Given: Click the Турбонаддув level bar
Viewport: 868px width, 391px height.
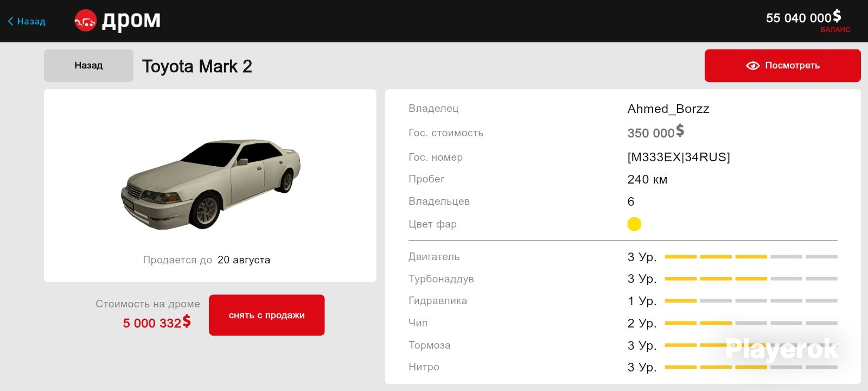Looking at the screenshot, I should pyautogui.click(x=751, y=279).
